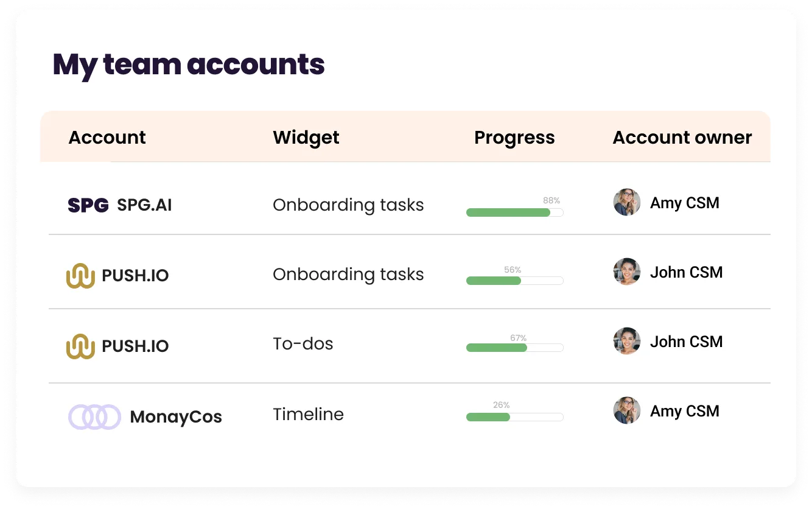812x509 pixels.
Task: Click John CSM's avatar in To-dos row
Action: [x=626, y=341]
